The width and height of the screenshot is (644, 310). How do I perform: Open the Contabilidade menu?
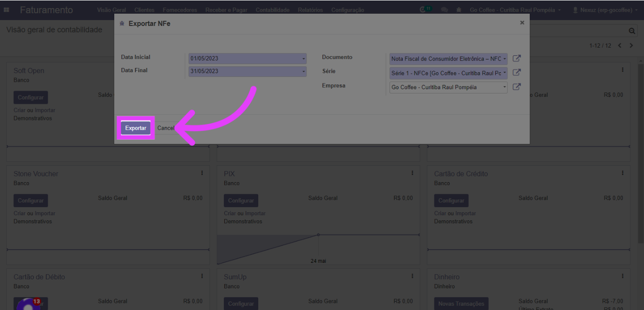272,10
